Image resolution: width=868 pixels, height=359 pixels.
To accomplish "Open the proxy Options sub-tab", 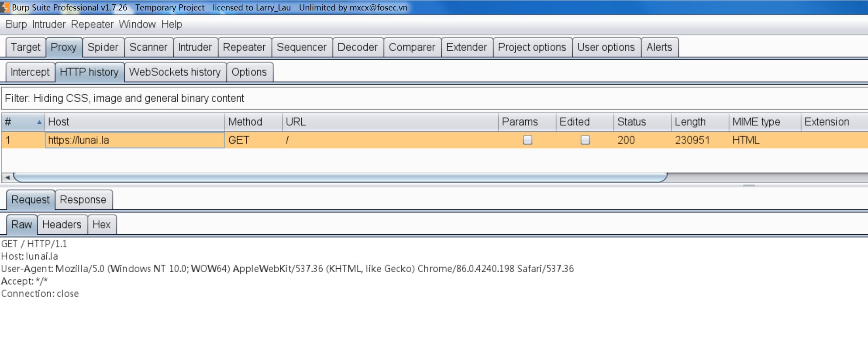I will tap(249, 72).
